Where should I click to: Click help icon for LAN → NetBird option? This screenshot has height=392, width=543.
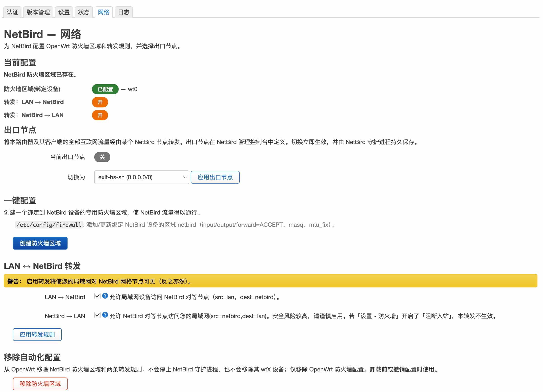(x=105, y=296)
